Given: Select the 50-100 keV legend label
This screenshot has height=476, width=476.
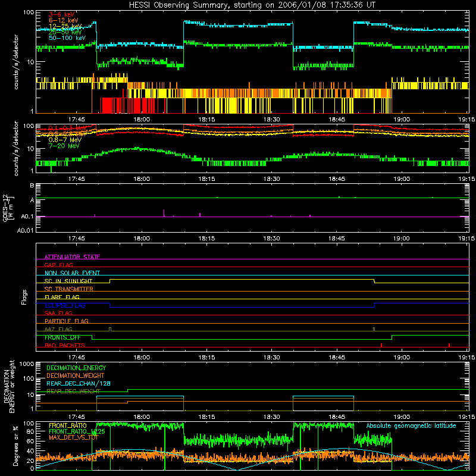Looking at the screenshot, I should point(67,37).
